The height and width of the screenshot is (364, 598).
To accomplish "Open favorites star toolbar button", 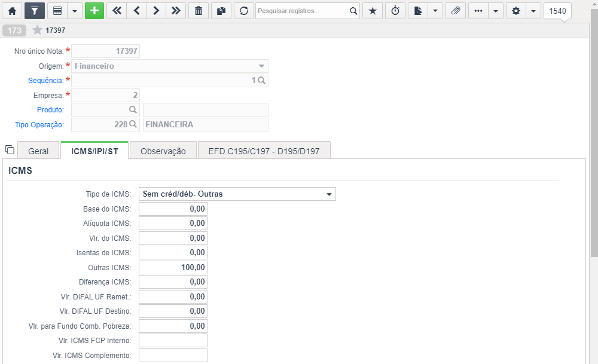I will (373, 11).
